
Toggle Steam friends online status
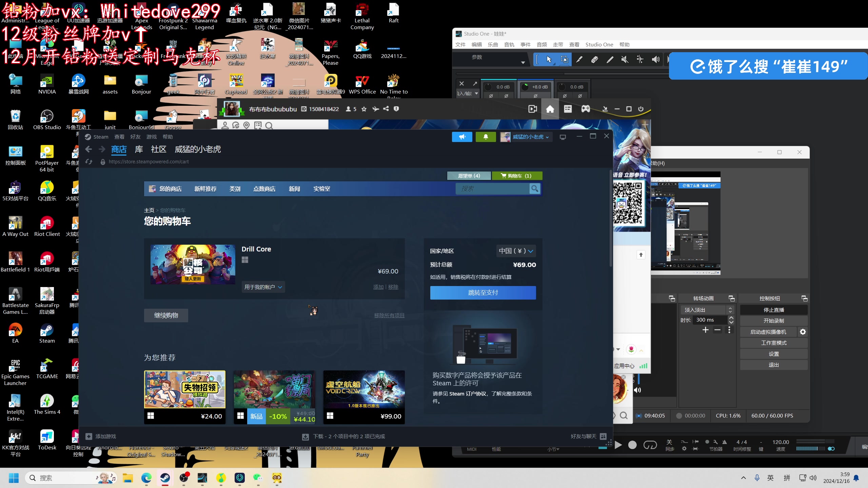(603, 435)
